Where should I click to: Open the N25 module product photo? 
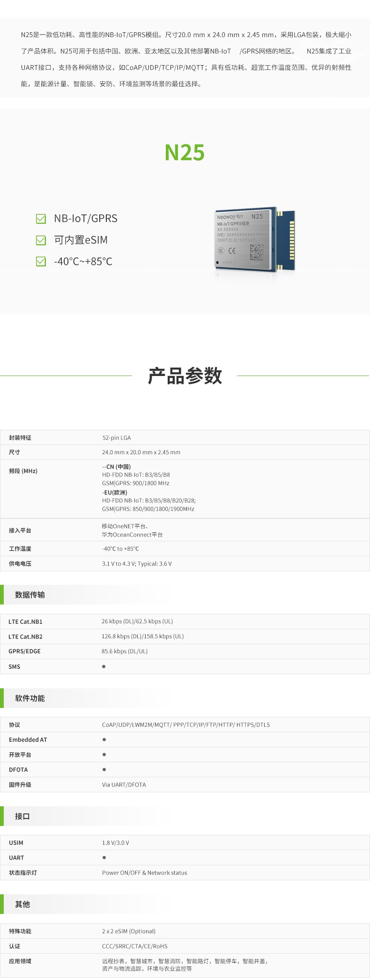[255, 239]
